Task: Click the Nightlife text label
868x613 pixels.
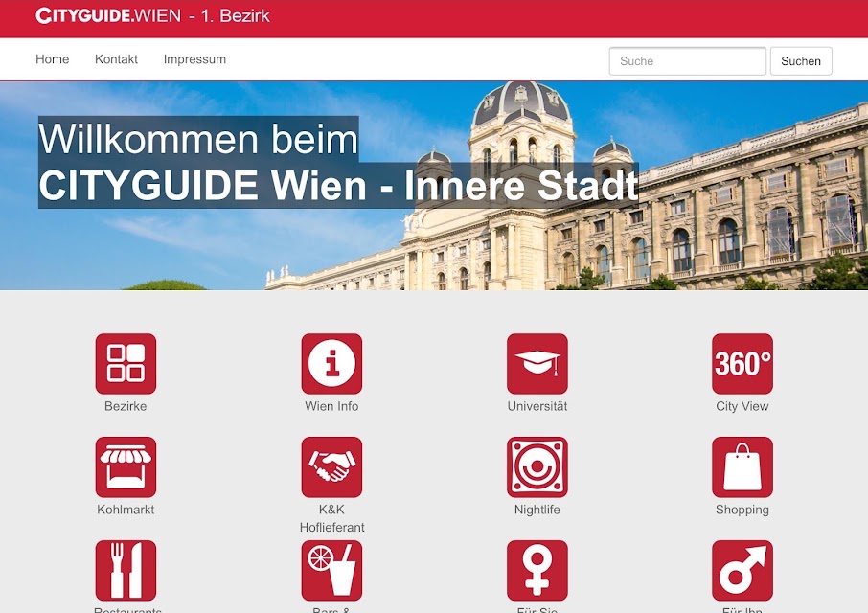Action: [537, 510]
